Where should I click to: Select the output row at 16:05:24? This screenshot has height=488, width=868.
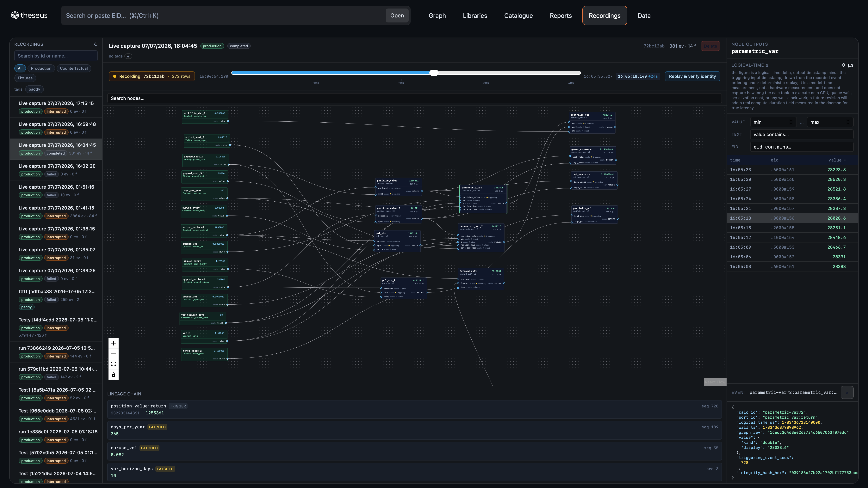[792, 199]
